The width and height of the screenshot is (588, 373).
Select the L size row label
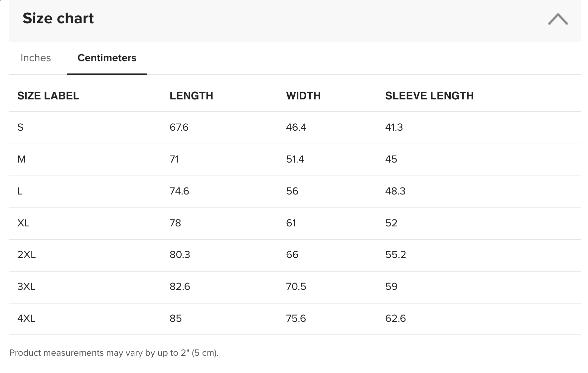pyautogui.click(x=20, y=191)
